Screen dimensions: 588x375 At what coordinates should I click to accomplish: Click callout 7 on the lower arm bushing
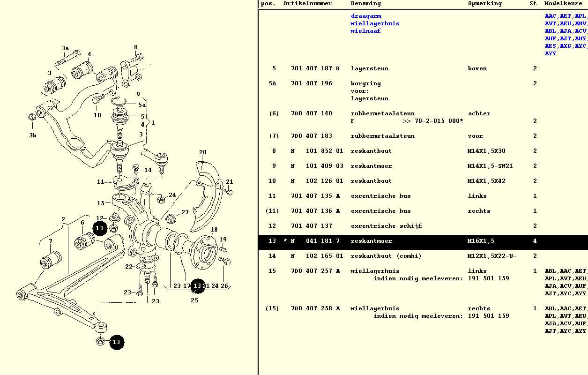[x=51, y=241]
